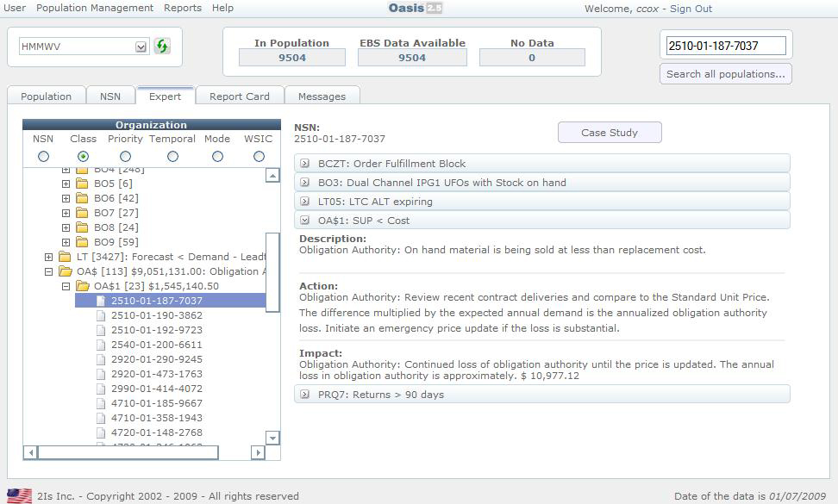Click the OA$ [113] open folder icon
The height and width of the screenshot is (504, 838).
coord(66,271)
